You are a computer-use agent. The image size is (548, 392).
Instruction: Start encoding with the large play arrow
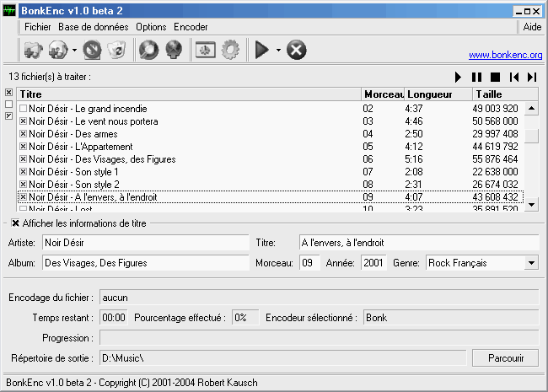pos(261,50)
